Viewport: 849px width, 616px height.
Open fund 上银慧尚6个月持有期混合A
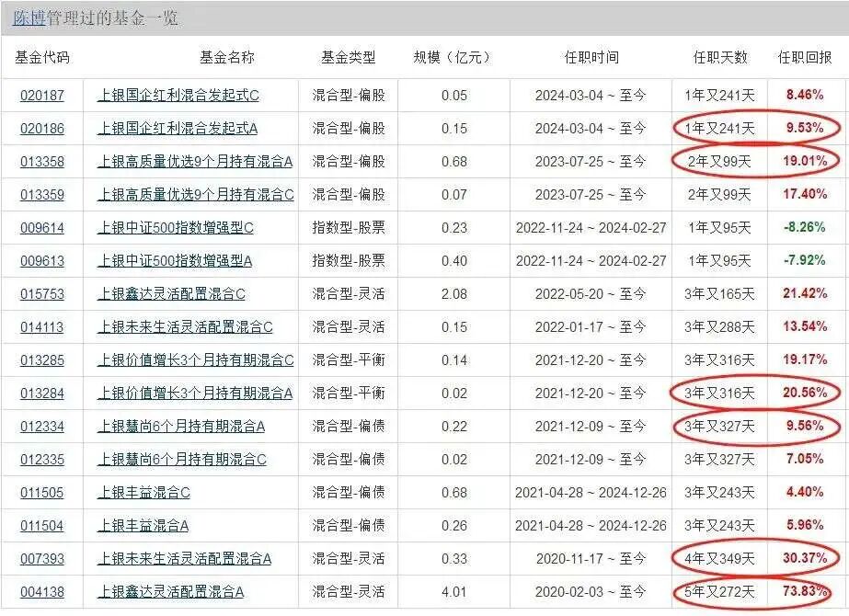click(181, 427)
